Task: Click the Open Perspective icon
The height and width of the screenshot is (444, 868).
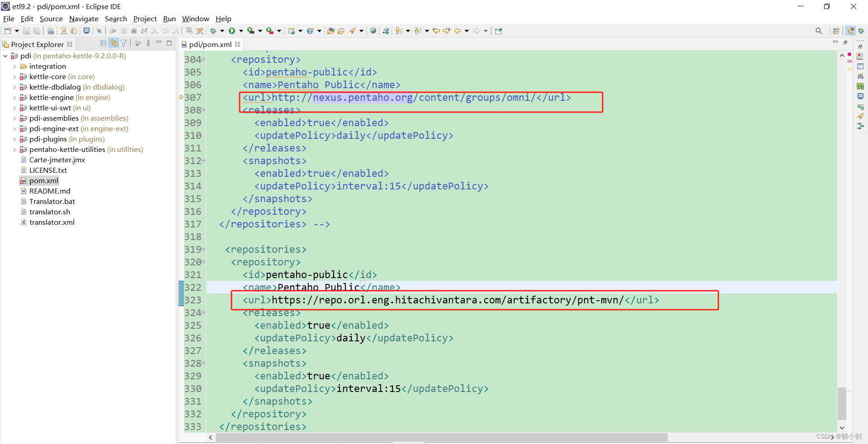Action: click(836, 31)
